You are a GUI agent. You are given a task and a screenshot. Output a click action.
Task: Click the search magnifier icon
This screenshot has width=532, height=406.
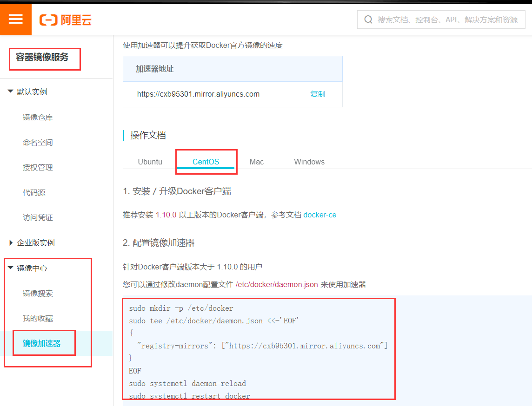368,20
